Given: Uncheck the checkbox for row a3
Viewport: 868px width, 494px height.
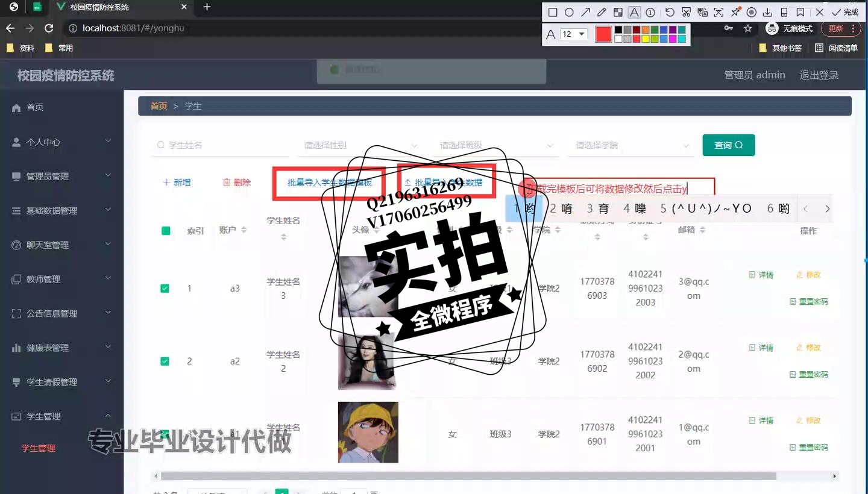Looking at the screenshot, I should (165, 289).
